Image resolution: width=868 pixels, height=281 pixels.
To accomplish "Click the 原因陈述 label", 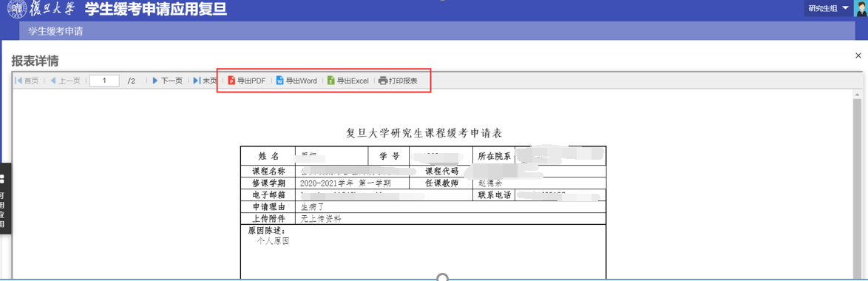I will pos(266,231).
